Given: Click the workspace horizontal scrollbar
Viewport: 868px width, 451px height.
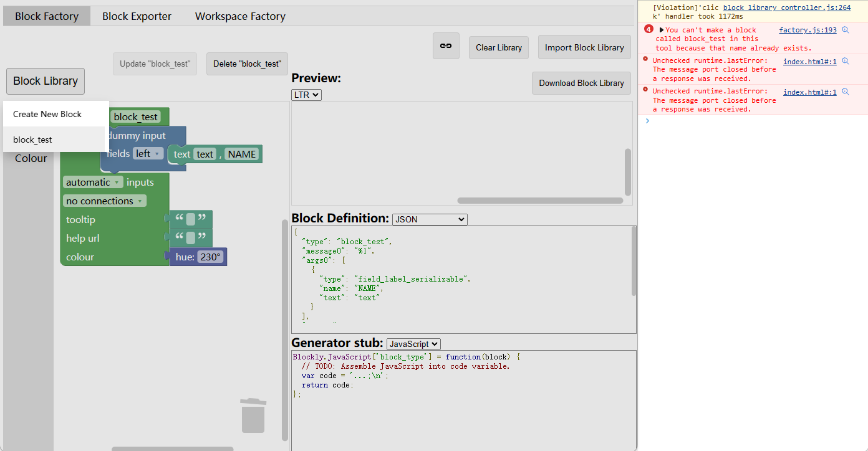Looking at the screenshot, I should (173, 449).
